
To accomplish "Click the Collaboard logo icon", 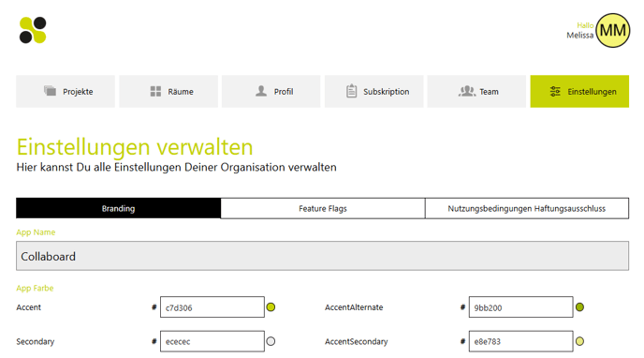I will pos(33,30).
